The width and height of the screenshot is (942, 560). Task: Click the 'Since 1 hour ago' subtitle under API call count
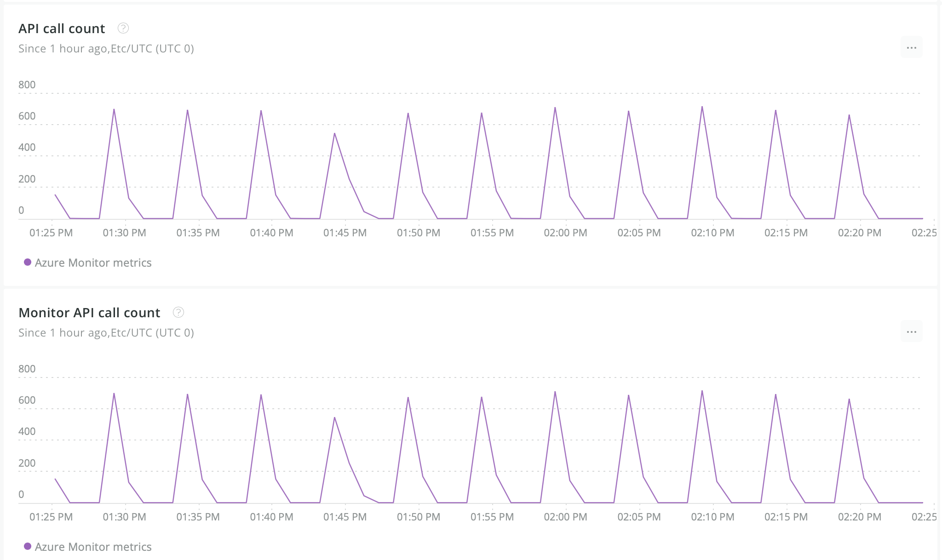pos(106,49)
